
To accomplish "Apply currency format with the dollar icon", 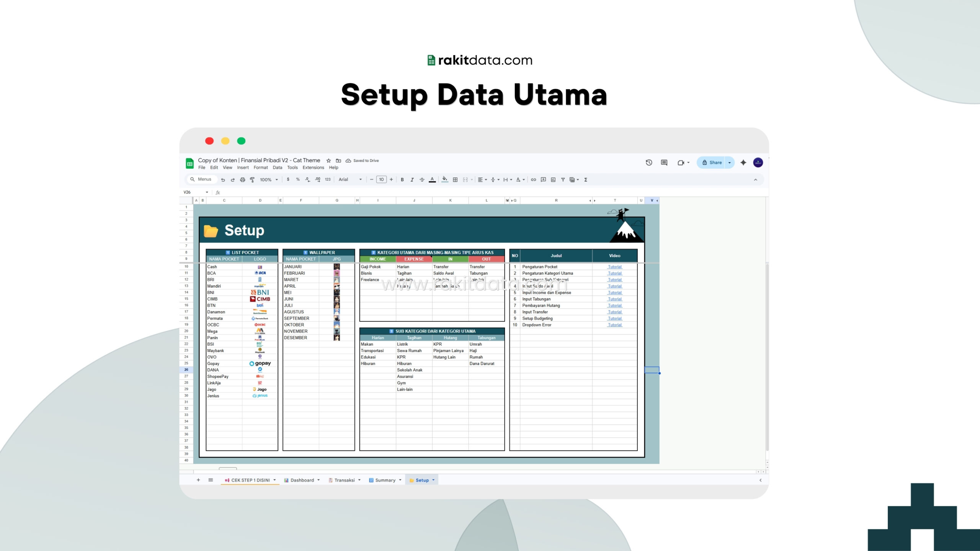I will tap(288, 179).
